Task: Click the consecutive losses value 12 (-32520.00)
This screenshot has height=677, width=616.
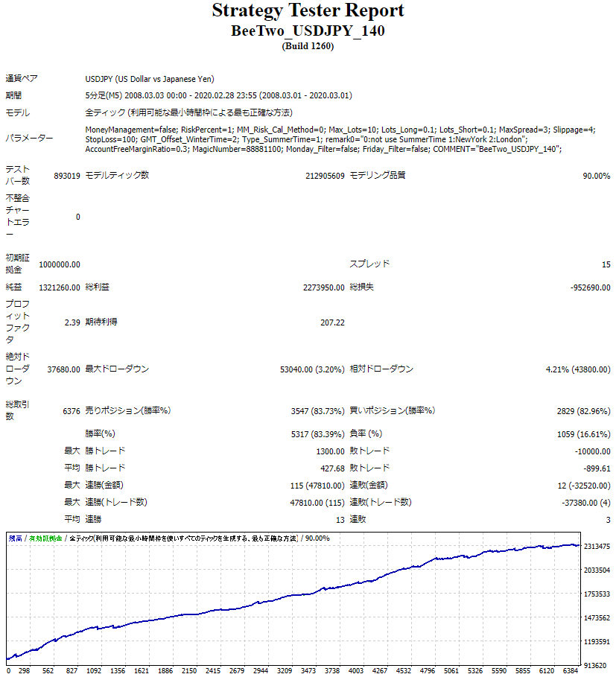Action: [584, 486]
